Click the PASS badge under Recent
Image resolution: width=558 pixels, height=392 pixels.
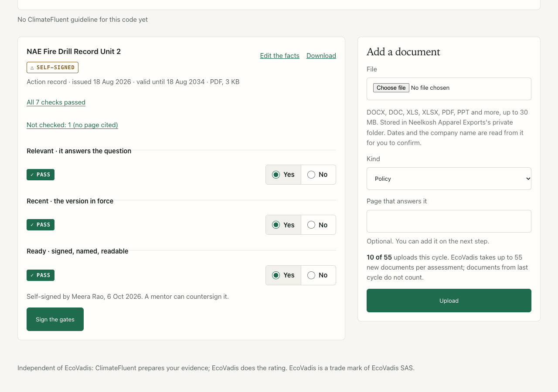tap(41, 225)
